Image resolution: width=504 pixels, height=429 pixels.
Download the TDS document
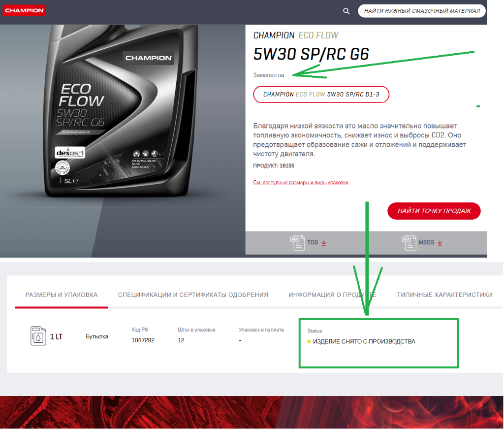point(308,242)
